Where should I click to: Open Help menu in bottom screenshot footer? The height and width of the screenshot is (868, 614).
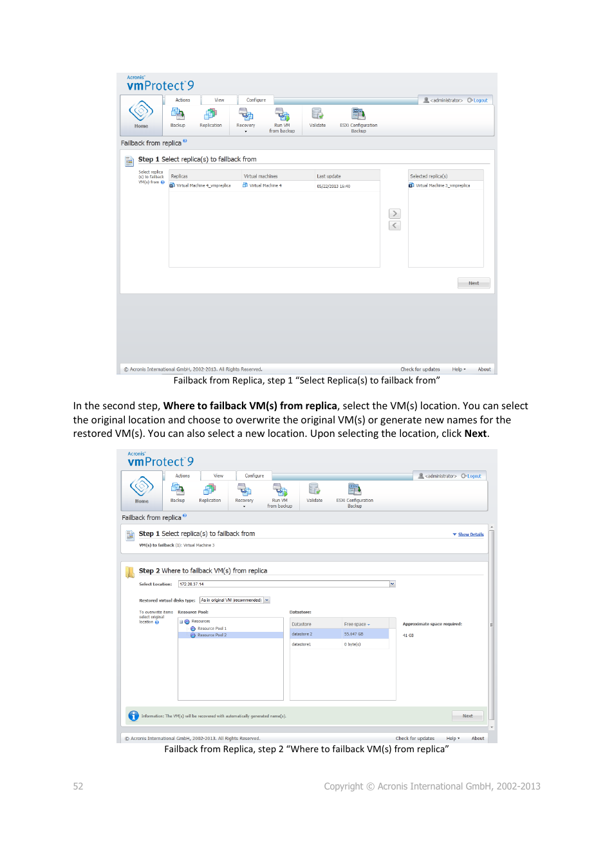[x=453, y=739]
